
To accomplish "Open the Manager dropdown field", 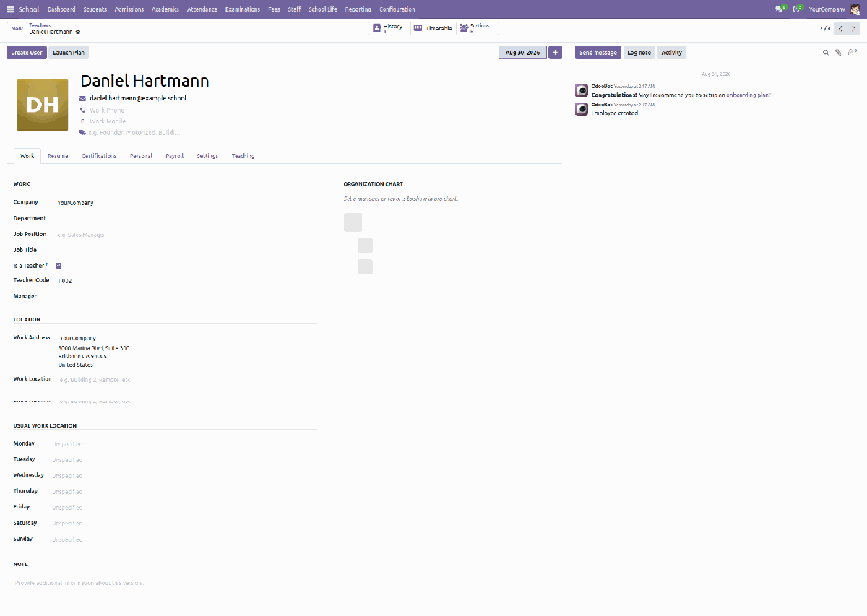I will [x=186, y=296].
